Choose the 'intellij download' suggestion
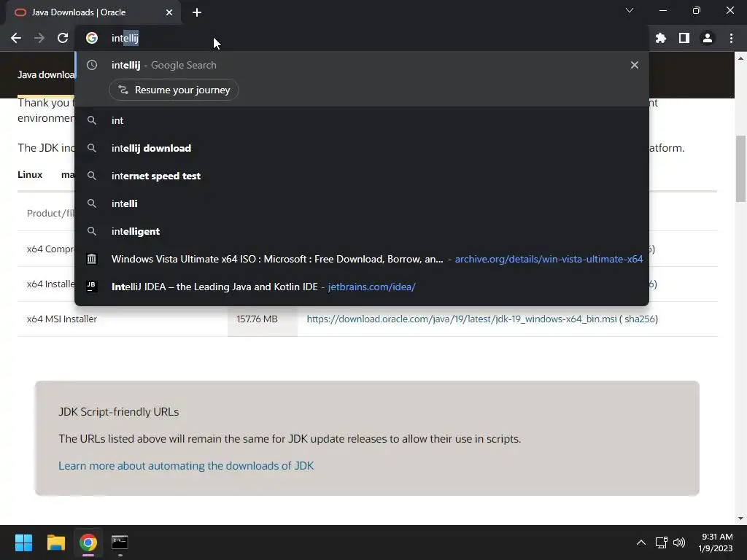Viewport: 747px width, 560px height. [x=362, y=148]
